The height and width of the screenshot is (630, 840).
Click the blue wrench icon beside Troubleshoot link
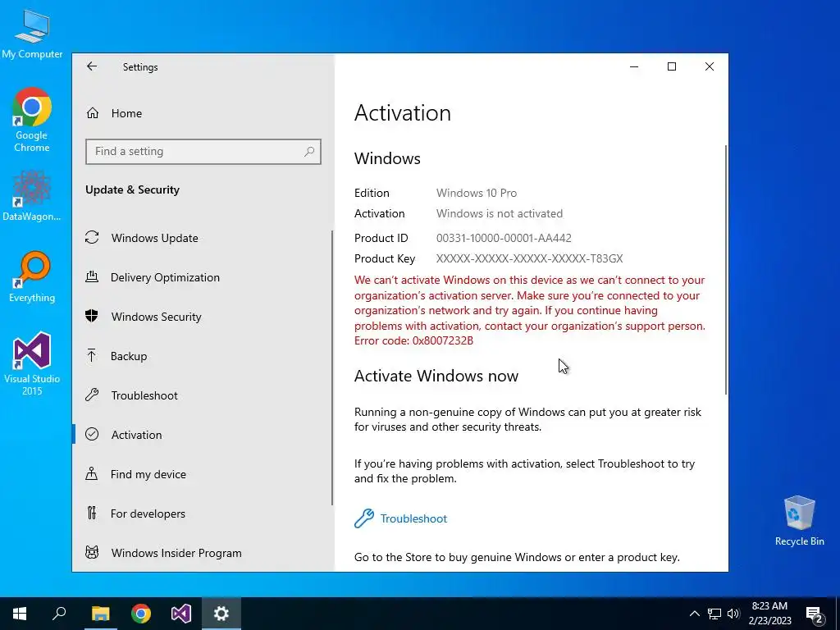364,518
